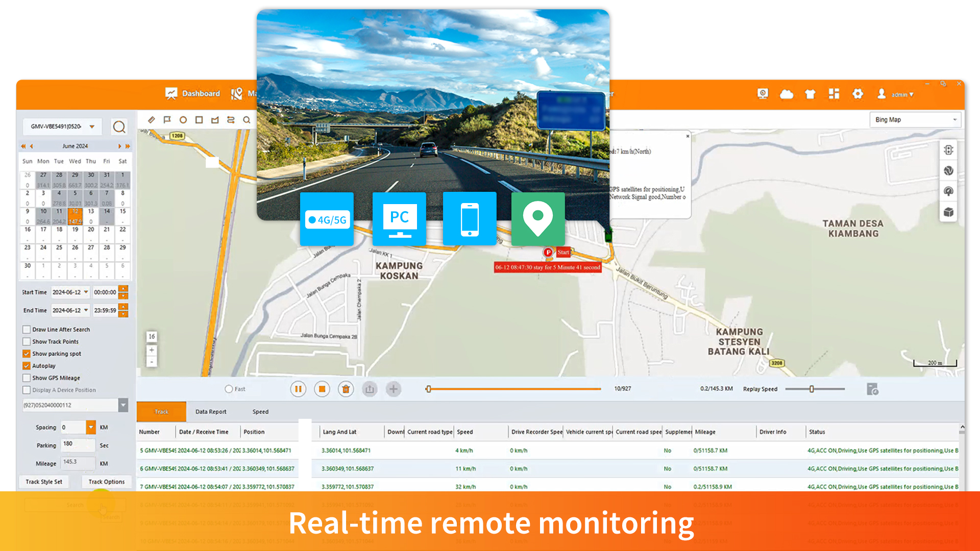Viewport: 980px width, 551px height.
Task: Select the polygon drawing tool
Action: coord(215,120)
